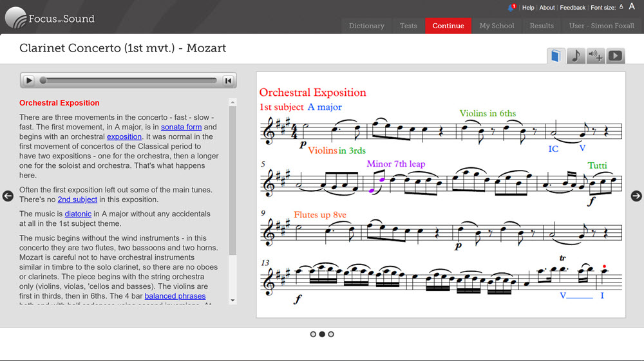644x361 pixels.
Task: Skip back to start of track
Action: point(229,81)
